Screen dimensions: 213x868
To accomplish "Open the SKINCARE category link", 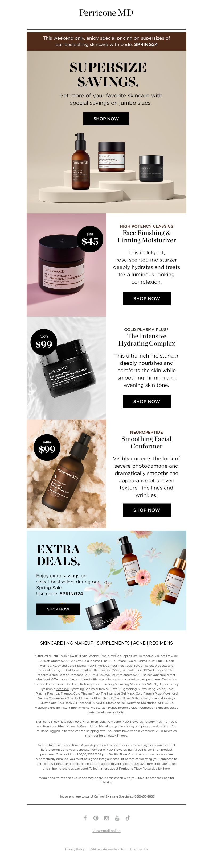I will 51,643.
